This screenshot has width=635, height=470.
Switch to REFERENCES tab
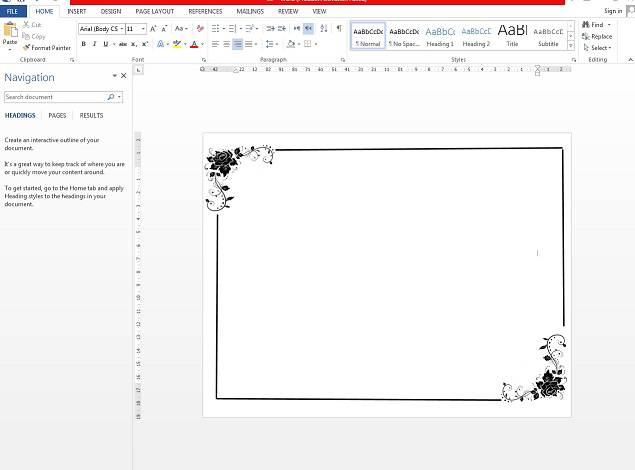pyautogui.click(x=205, y=11)
